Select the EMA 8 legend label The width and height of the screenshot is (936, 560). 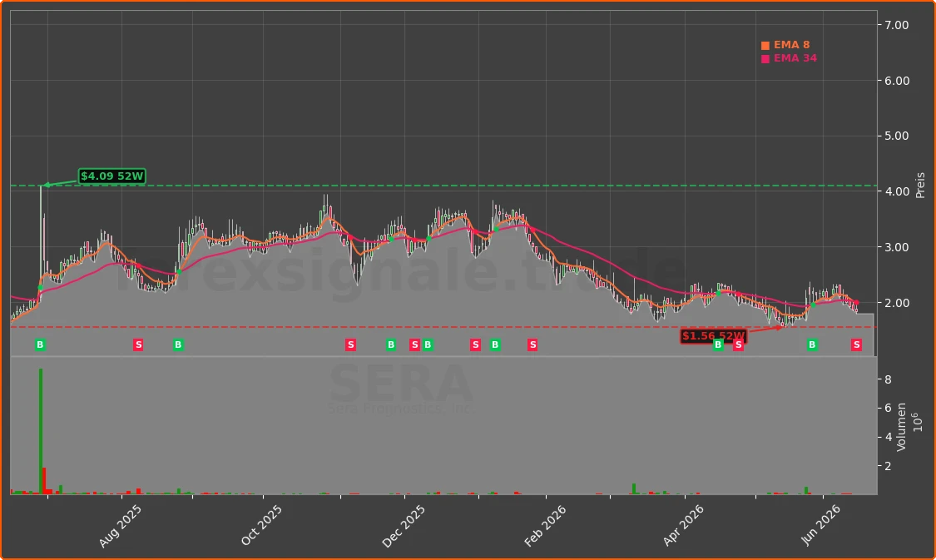(791, 45)
